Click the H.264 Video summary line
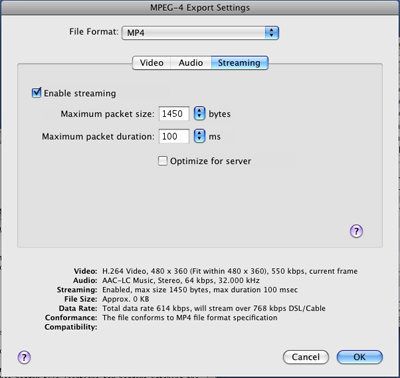 (230, 271)
